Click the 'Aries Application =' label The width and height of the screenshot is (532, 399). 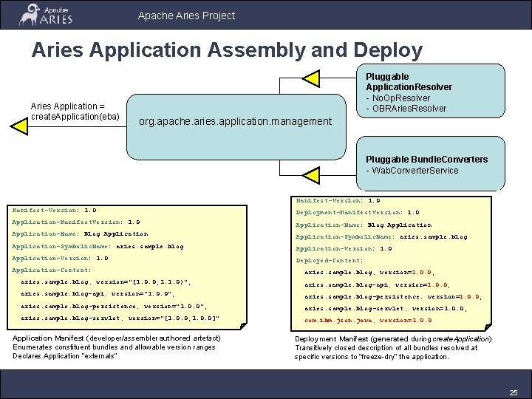point(67,106)
